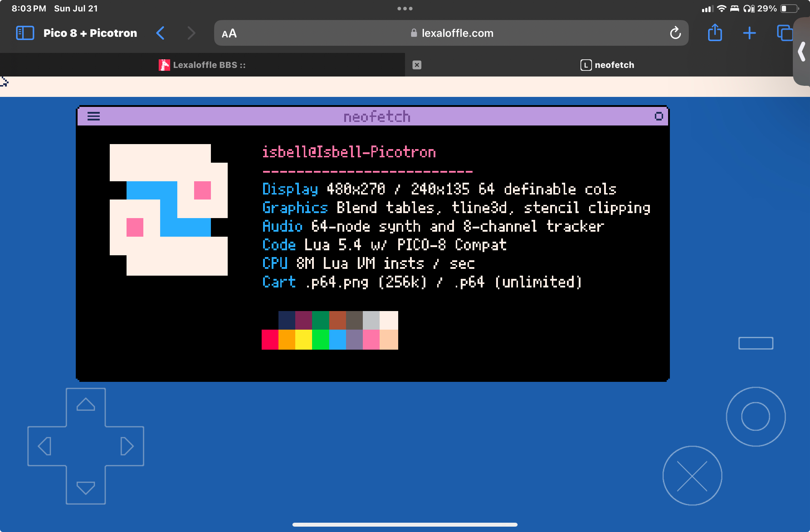Go forward to the next page
Viewport: 810px width, 532px height.
pyautogui.click(x=192, y=33)
